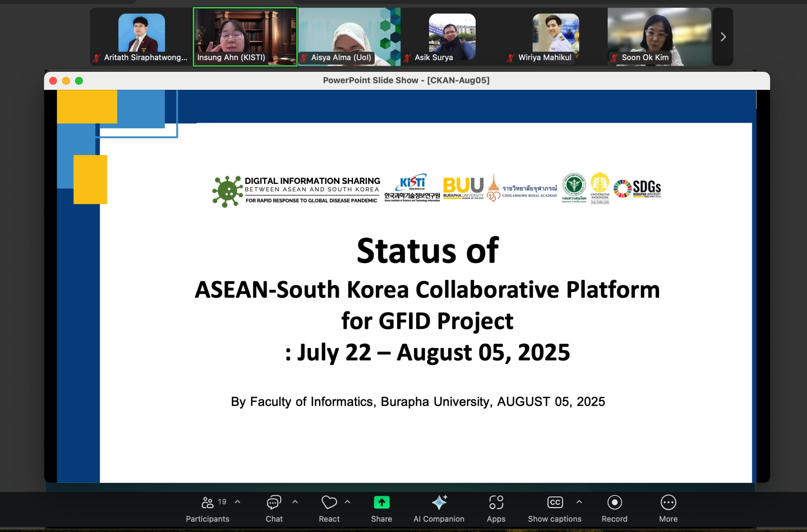
Task: Select Wiriya Mahikul's video tile
Action: [x=556, y=37]
